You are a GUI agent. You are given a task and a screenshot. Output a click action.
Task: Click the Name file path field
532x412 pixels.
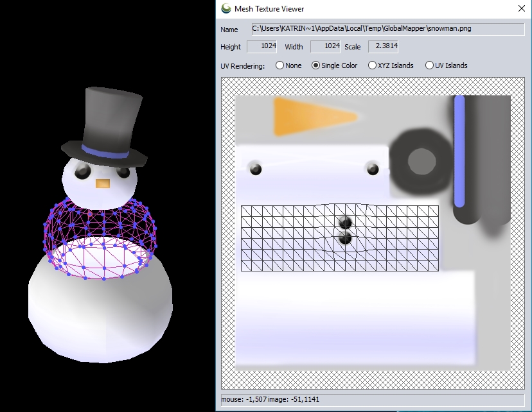(x=387, y=29)
